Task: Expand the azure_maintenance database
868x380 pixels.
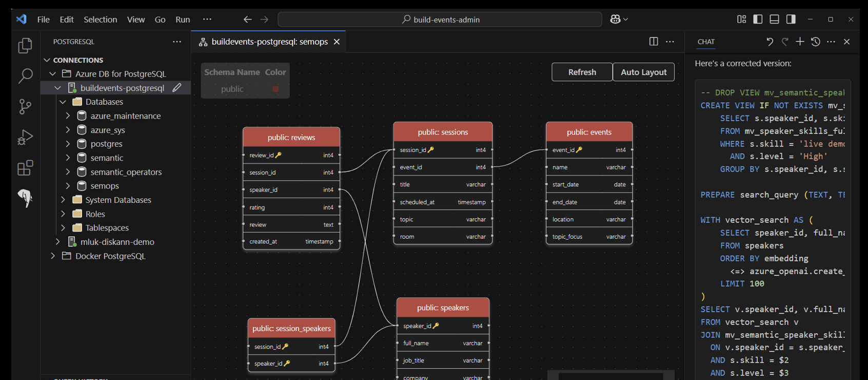Action: pyautogui.click(x=68, y=116)
